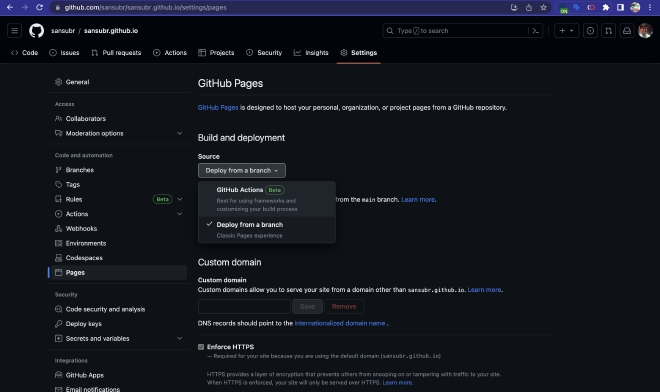The height and width of the screenshot is (392, 660).
Task: View issues via top-right issues icon
Action: coord(590,31)
